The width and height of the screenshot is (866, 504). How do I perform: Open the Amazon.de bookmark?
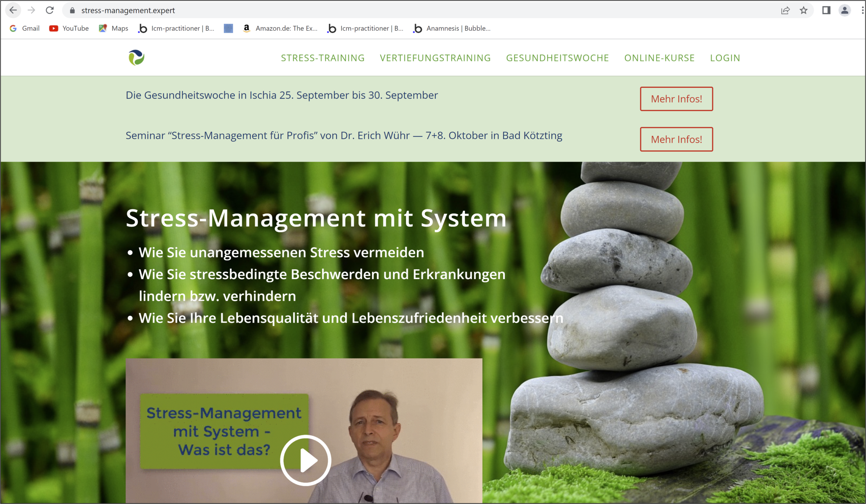(x=280, y=28)
